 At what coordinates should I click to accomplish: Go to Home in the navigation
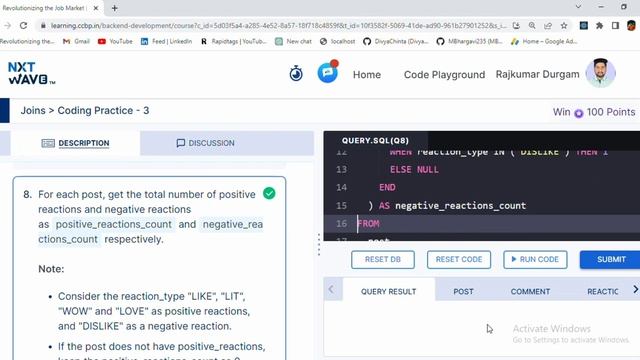pos(367,75)
